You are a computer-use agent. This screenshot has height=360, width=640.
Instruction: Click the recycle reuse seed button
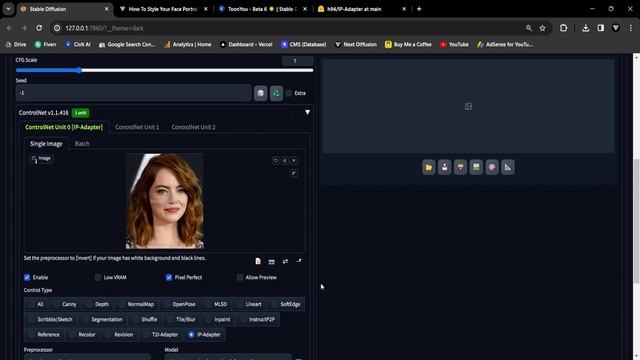[x=276, y=93]
